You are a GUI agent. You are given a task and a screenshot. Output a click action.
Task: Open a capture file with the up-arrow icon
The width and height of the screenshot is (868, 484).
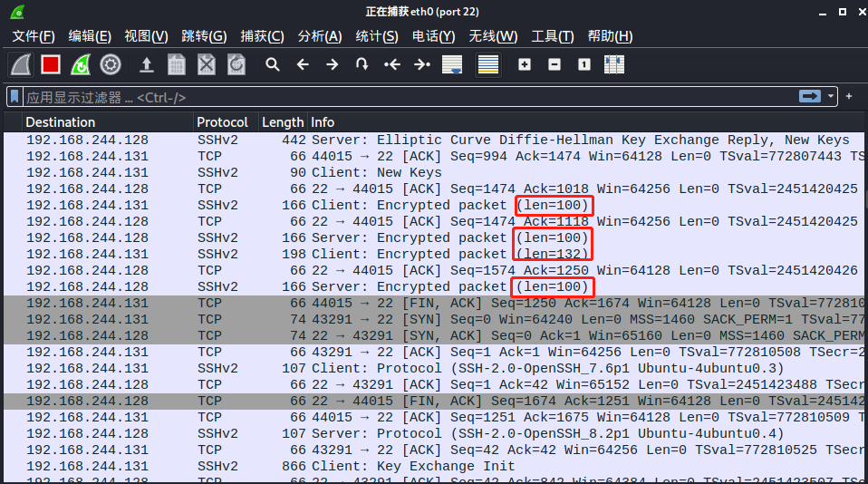(146, 64)
